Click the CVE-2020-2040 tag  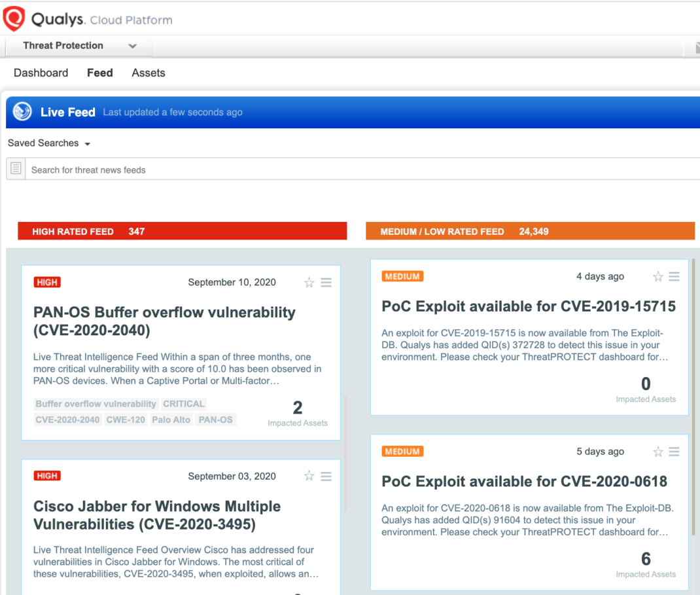coord(67,420)
